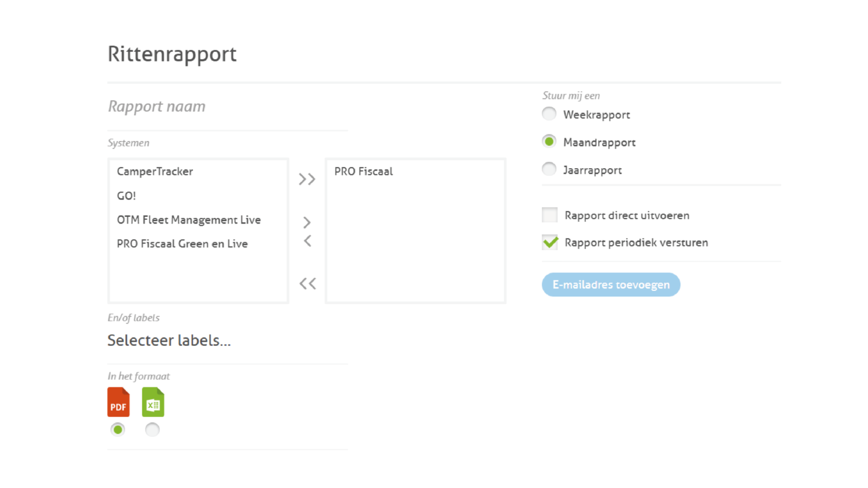Select PDF format radio button
Image resolution: width=868 pixels, height=488 pixels.
coord(118,430)
